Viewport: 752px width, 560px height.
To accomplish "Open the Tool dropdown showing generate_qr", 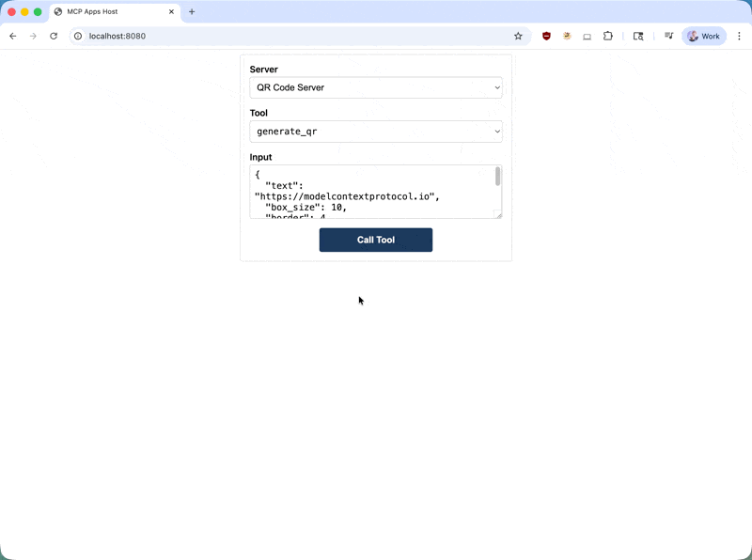I will 376,131.
